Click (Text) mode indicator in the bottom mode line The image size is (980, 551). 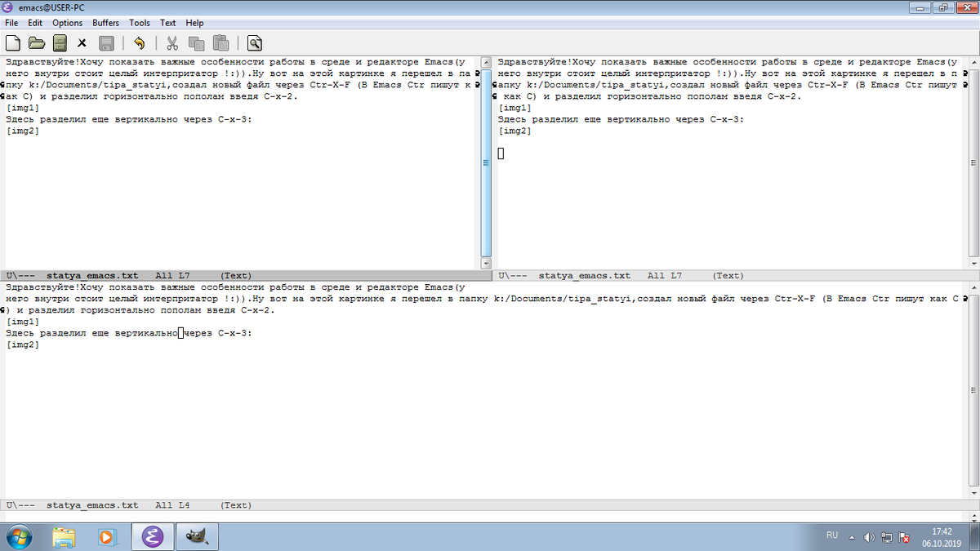pos(237,505)
